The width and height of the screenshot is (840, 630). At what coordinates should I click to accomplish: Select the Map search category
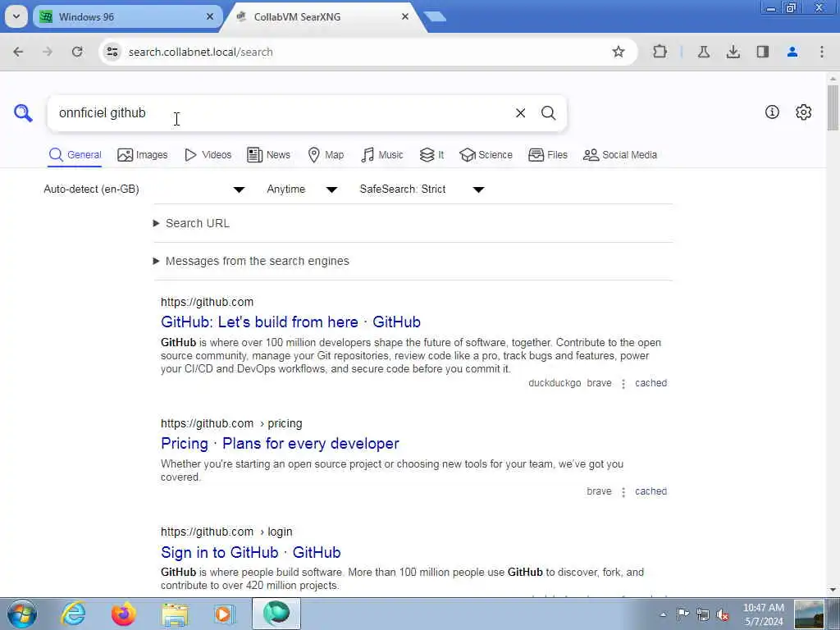(326, 155)
